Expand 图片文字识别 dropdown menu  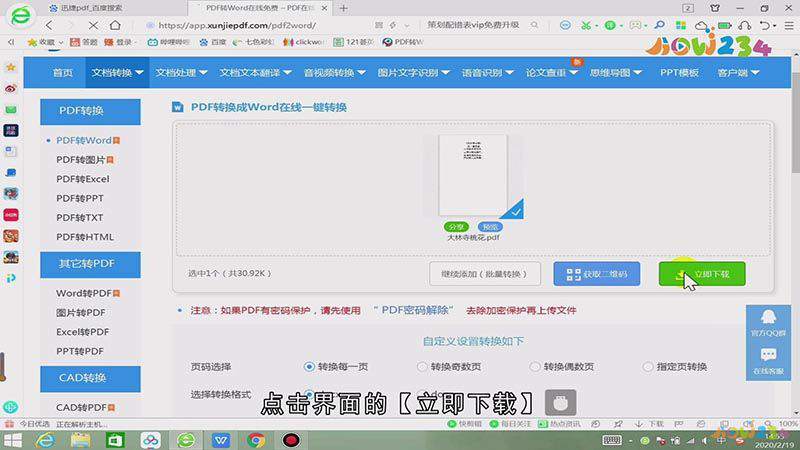(x=413, y=73)
